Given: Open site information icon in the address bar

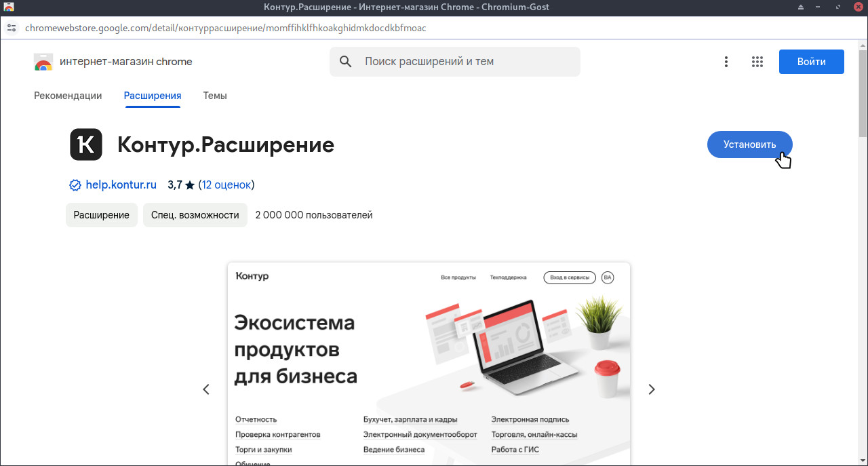Looking at the screenshot, I should (x=12, y=28).
